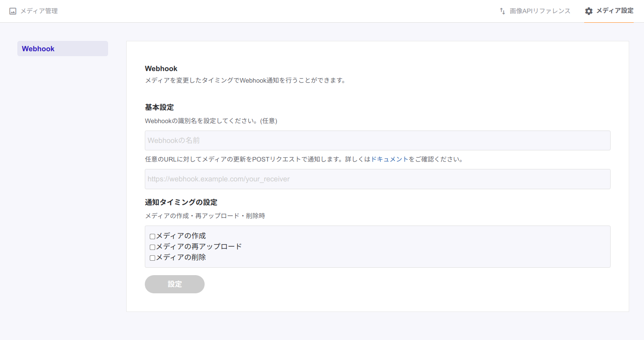Click the media management image icon
This screenshot has width=644, height=340.
pyautogui.click(x=13, y=11)
